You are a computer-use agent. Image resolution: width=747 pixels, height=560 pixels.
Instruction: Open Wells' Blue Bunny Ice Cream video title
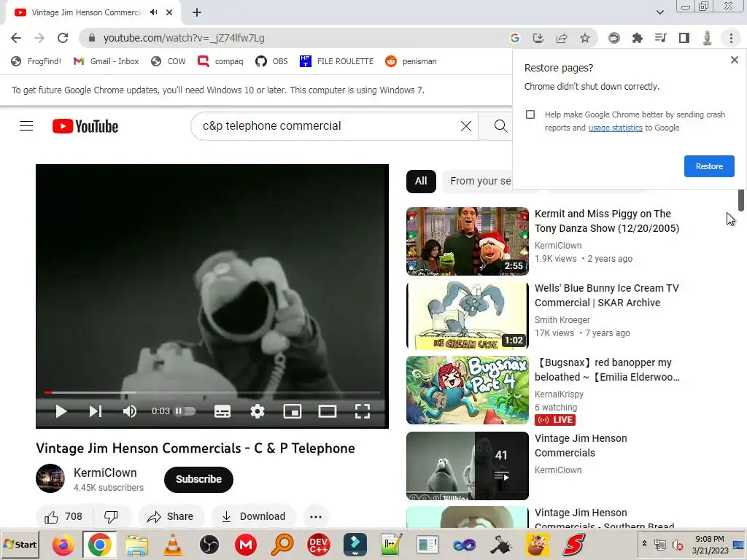(x=606, y=295)
